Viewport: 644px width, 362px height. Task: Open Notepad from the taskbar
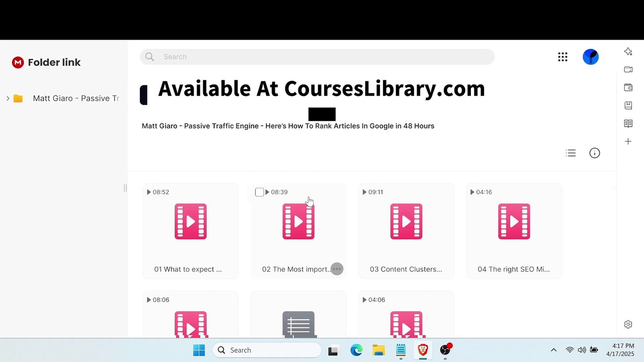[400, 350]
